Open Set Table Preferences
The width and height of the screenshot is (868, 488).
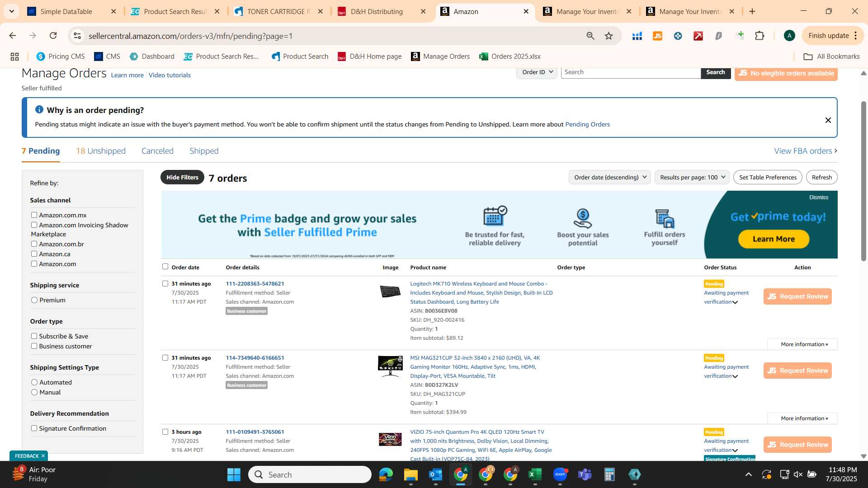768,177
